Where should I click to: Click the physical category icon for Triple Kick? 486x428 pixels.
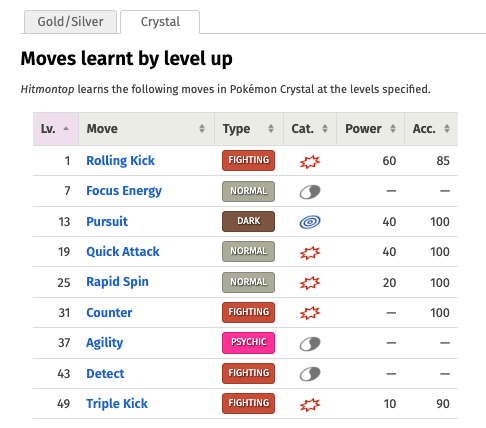point(310,405)
